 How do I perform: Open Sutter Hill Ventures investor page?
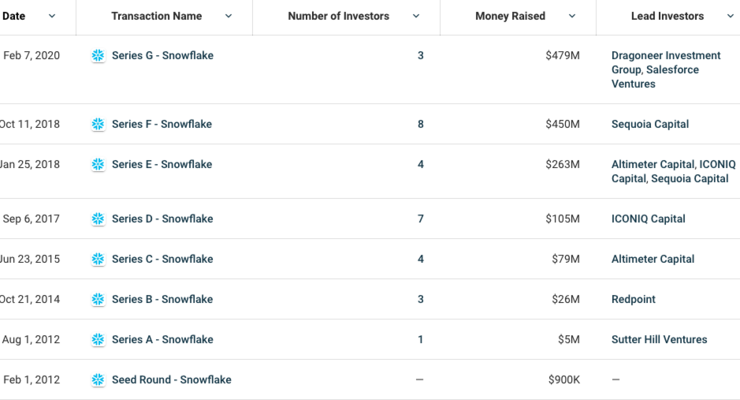click(x=659, y=340)
